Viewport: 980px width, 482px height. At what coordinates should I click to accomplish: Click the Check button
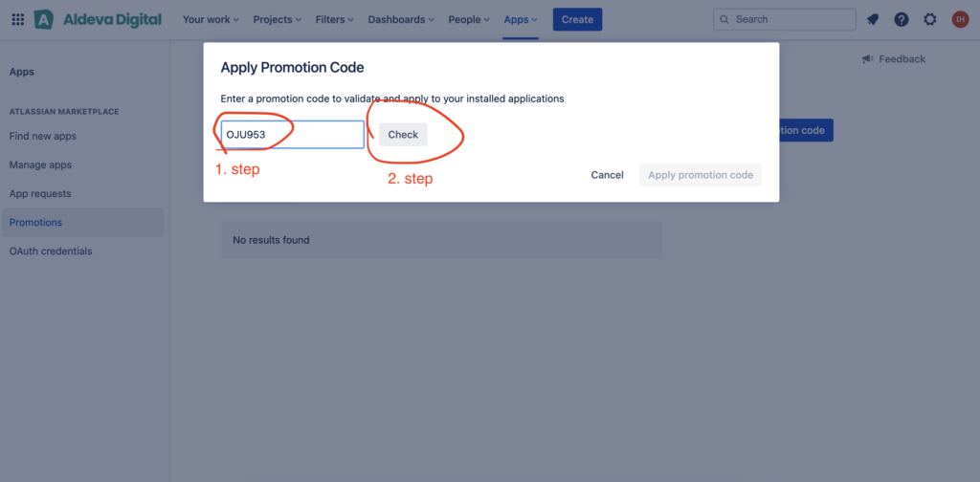[x=403, y=134]
